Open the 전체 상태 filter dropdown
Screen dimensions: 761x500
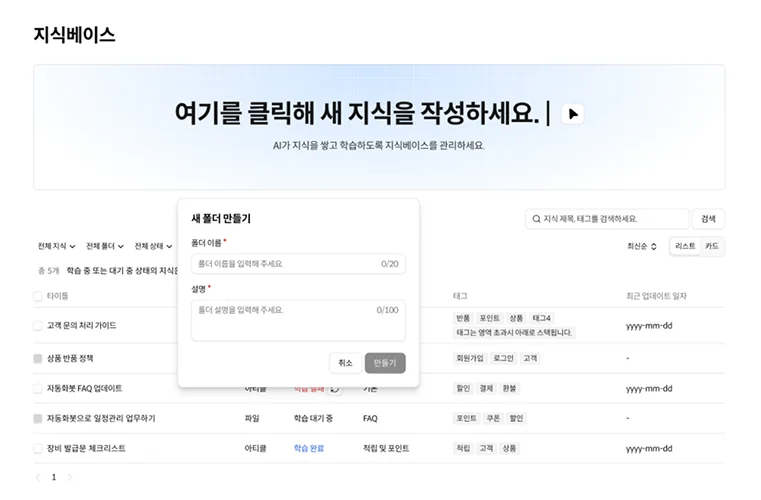coord(153,247)
